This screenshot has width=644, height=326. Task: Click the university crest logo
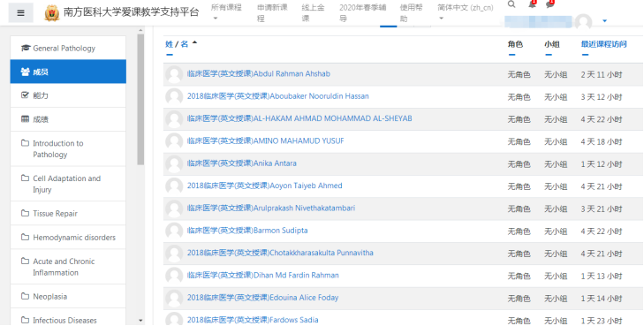coord(52,12)
